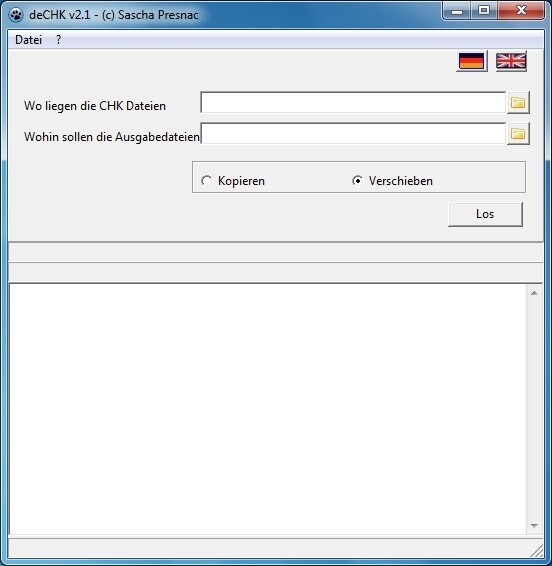552x566 pixels.
Task: Click the deCHK paw icon in title bar
Action: pyautogui.click(x=16, y=15)
